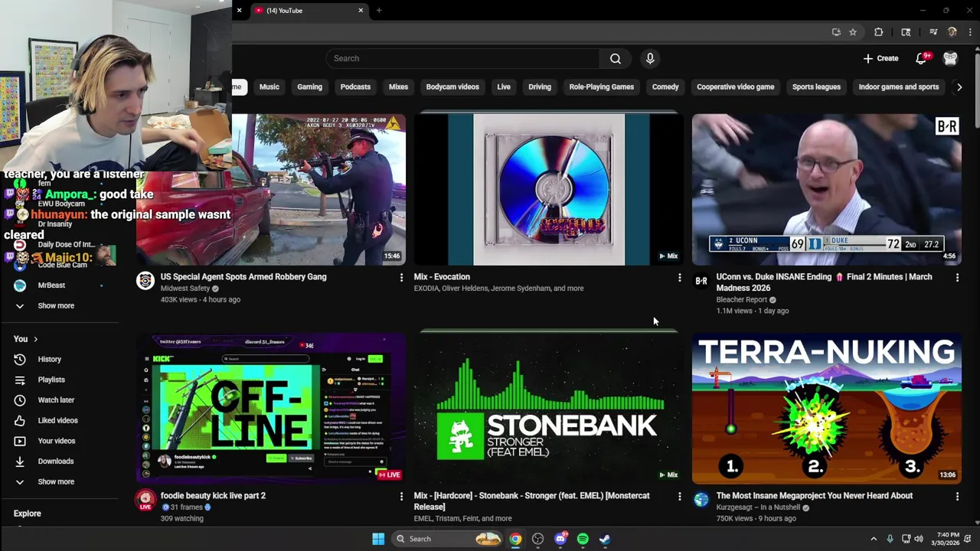Select the Role-Playing Games chip
Screen dimensions: 980x551
point(602,86)
